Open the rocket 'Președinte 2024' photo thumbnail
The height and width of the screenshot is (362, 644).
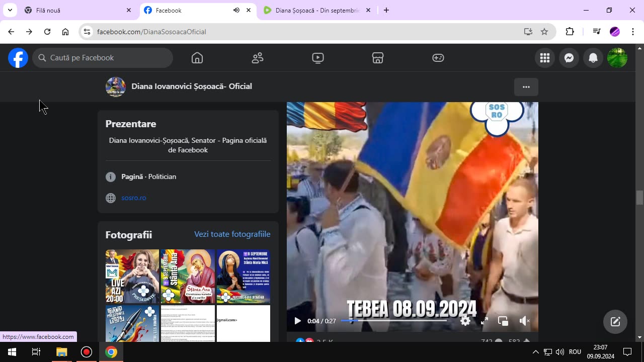click(x=132, y=323)
